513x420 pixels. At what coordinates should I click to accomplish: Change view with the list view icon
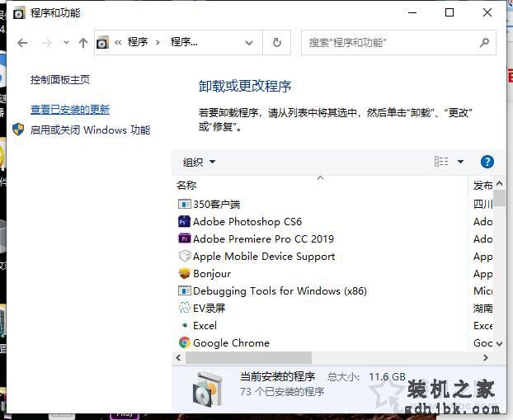[x=441, y=162]
